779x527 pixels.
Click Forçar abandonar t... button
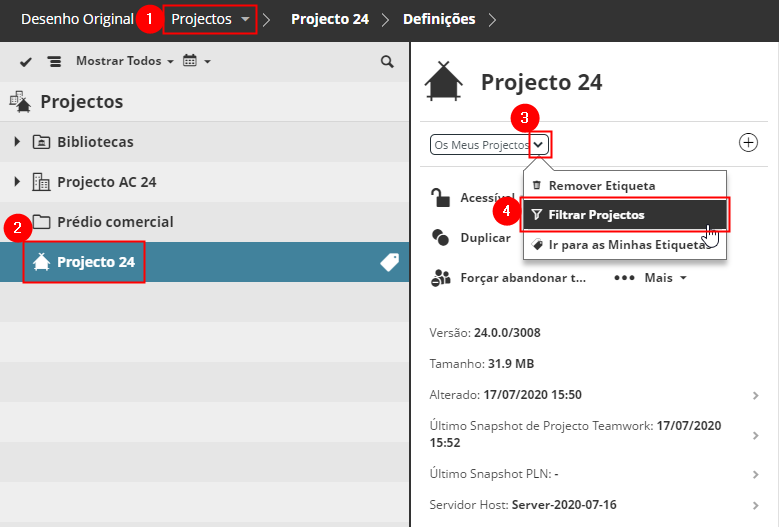tap(508, 278)
